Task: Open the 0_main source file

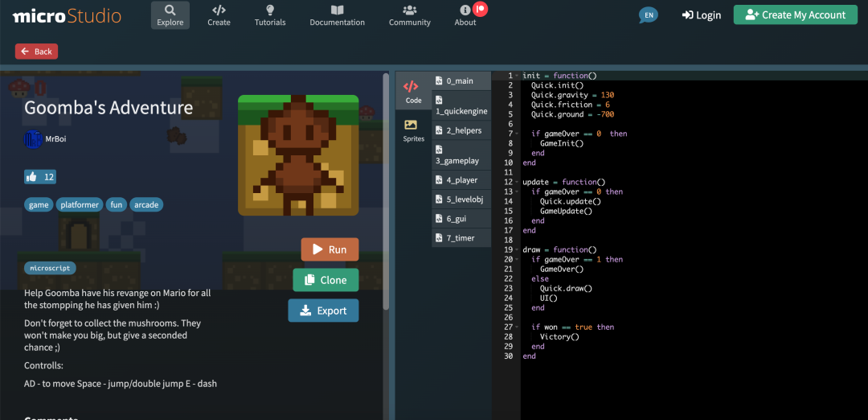Action: coord(461,81)
